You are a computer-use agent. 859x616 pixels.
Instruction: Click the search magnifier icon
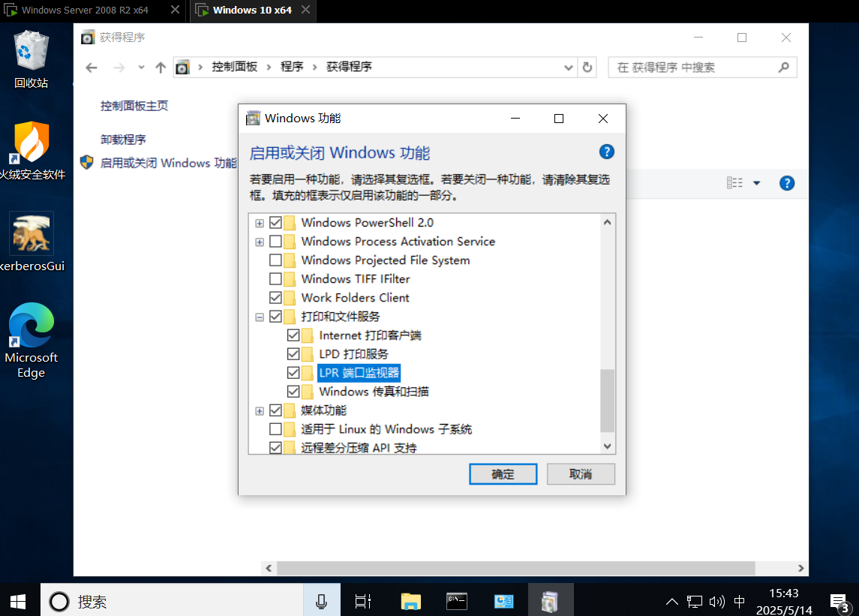pos(784,68)
